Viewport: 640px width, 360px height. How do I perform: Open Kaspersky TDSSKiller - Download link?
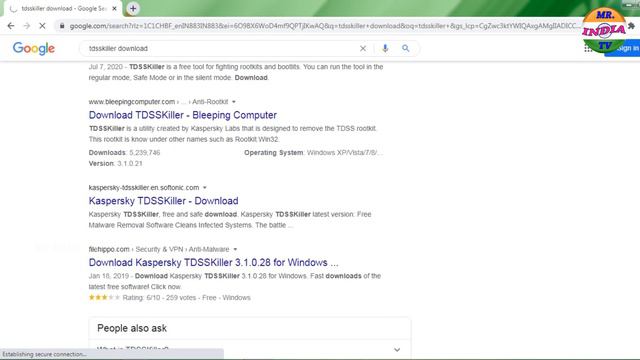click(163, 201)
